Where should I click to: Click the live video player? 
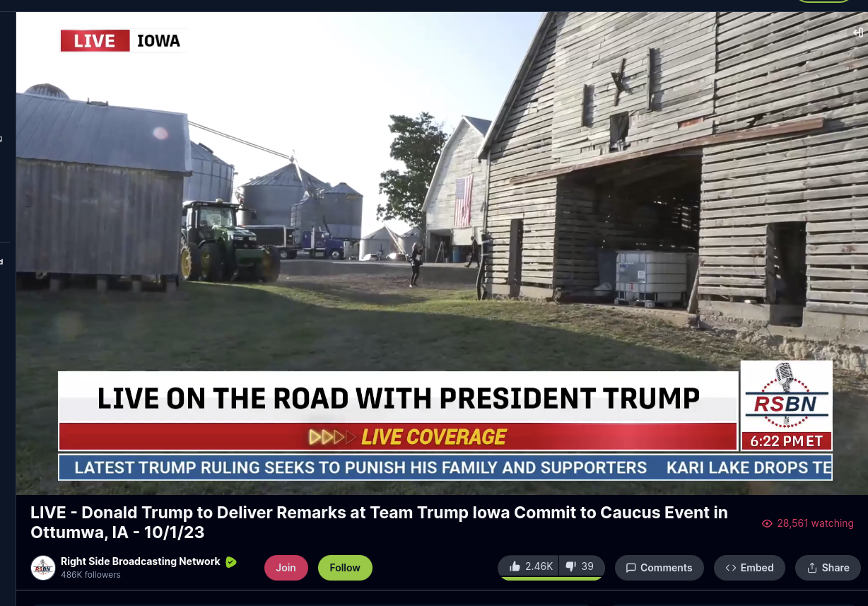(442, 252)
